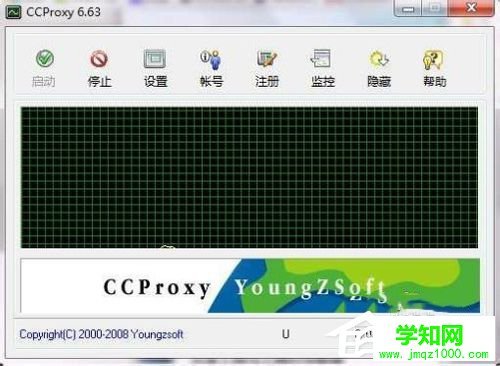Open the 帐号 (Account) manager
Screen dimensions: 500x366
click(211, 68)
